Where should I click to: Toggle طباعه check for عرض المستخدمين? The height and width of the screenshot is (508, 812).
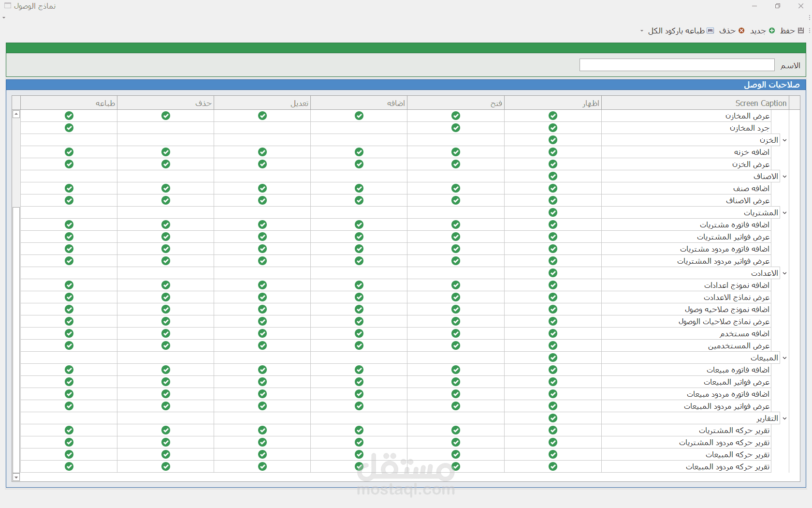click(x=69, y=345)
